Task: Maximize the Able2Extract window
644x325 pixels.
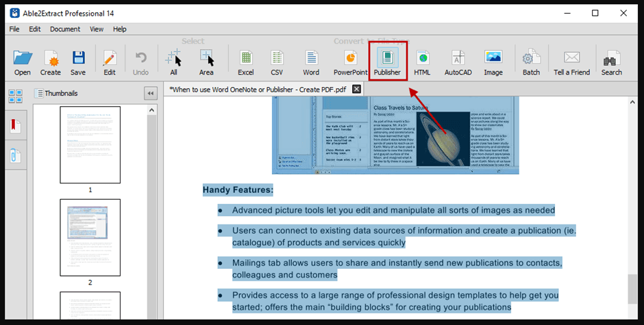Action: 595,13
